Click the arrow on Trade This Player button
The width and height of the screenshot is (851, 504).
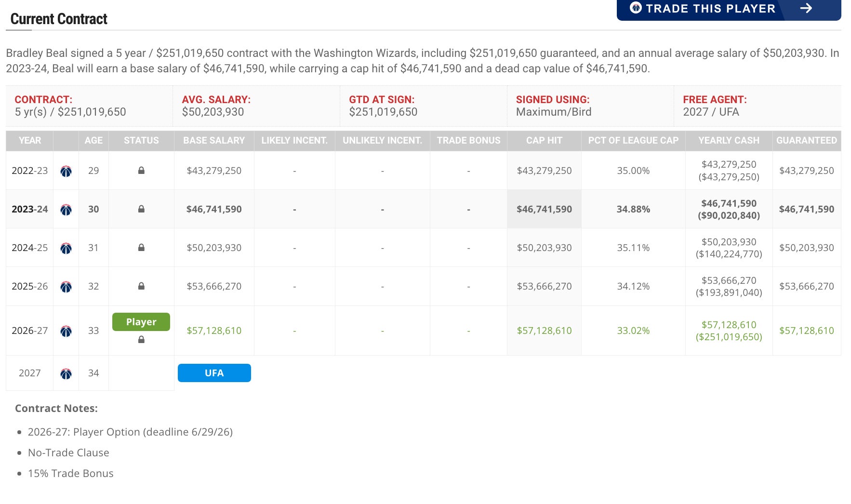[806, 8]
